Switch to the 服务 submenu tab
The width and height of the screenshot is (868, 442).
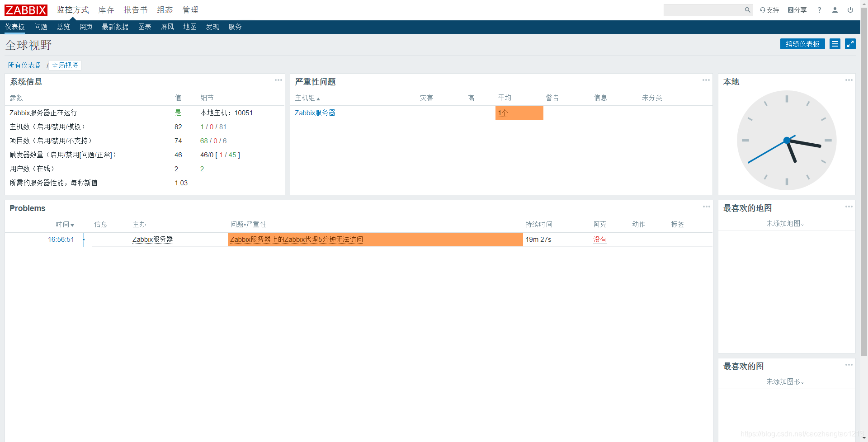pyautogui.click(x=235, y=27)
